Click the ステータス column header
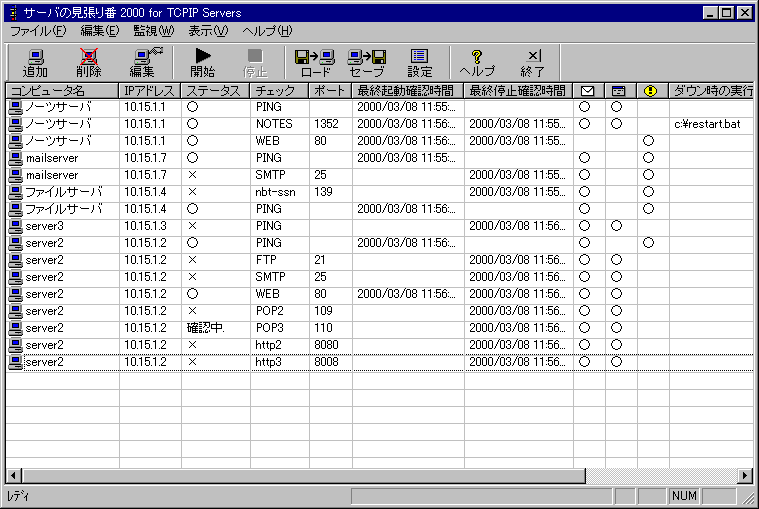The height and width of the screenshot is (509, 759). click(x=215, y=91)
